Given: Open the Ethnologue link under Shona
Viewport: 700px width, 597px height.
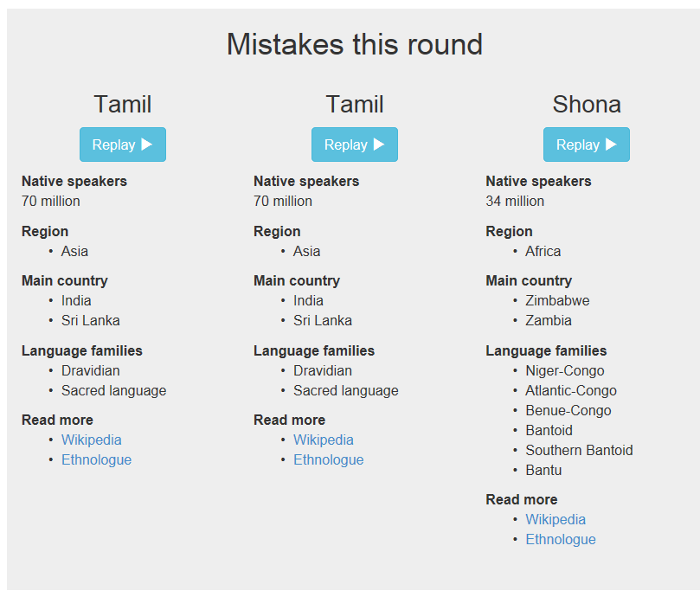Looking at the screenshot, I should point(561,539).
